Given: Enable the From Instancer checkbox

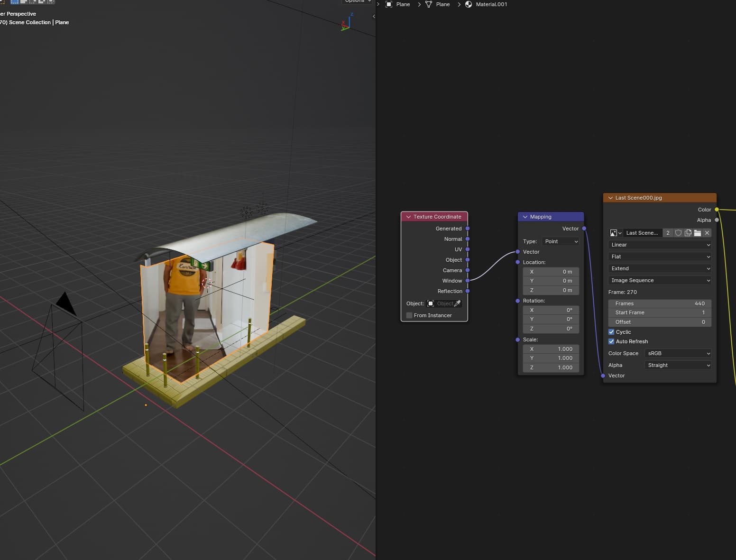Looking at the screenshot, I should tap(409, 315).
